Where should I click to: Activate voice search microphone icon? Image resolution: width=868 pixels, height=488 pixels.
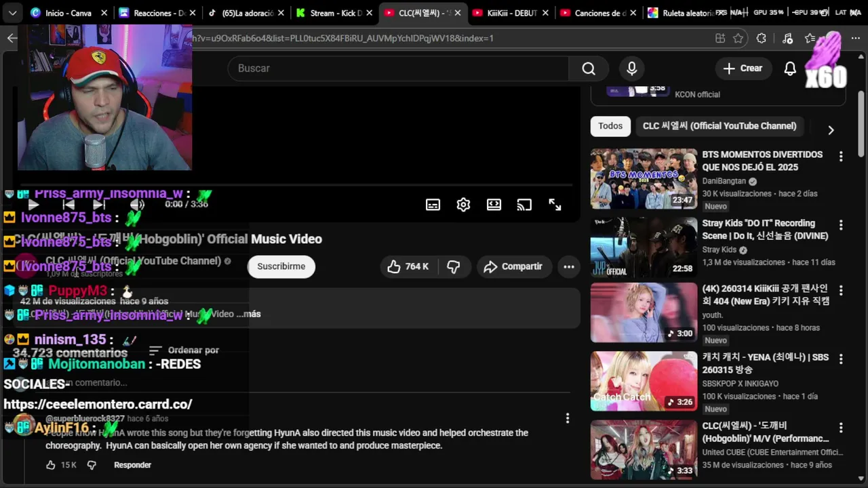point(632,68)
